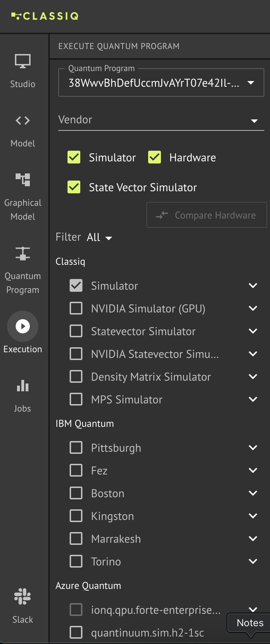Uncheck the Hardware filter option
This screenshot has height=644, width=270.
click(x=155, y=157)
